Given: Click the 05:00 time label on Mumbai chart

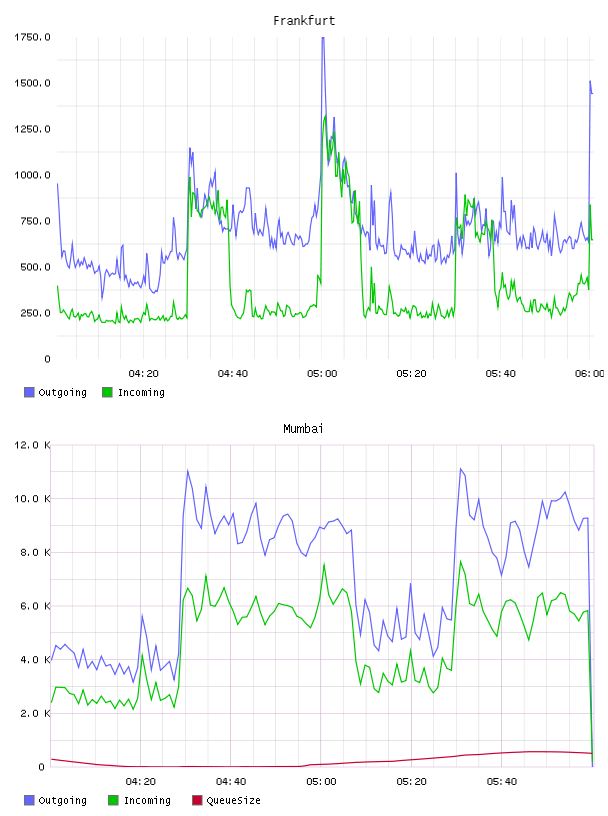Looking at the screenshot, I should point(321,782).
